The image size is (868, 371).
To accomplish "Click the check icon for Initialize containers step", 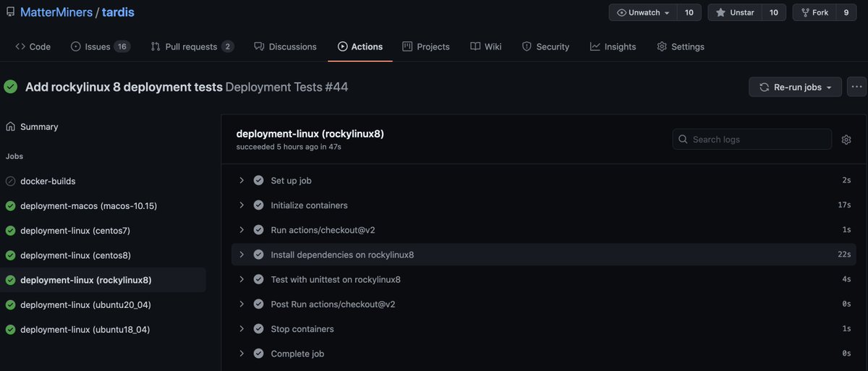I will tap(258, 205).
